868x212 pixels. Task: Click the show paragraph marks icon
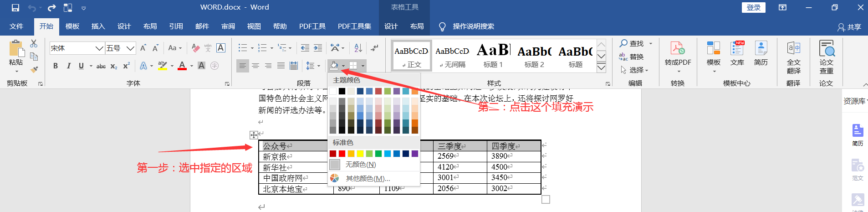click(374, 48)
